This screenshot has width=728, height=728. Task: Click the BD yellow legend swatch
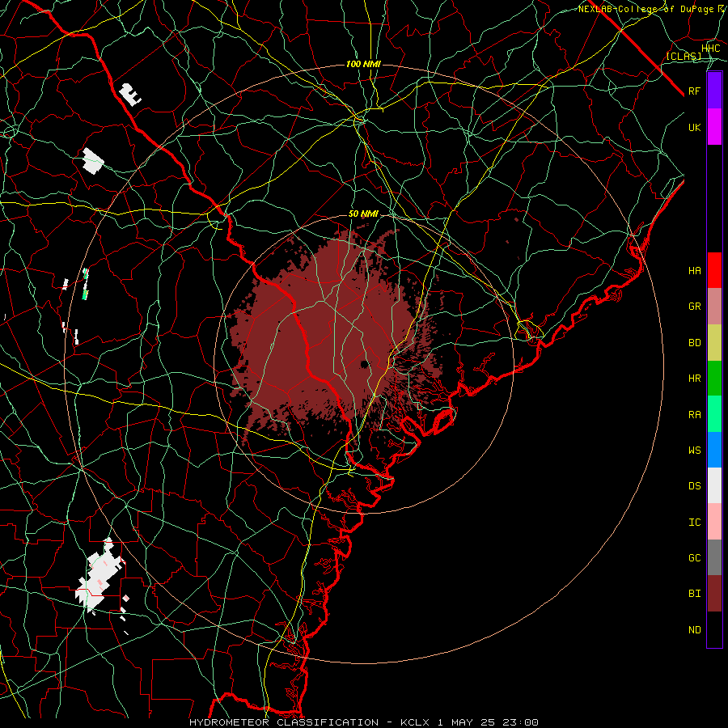click(714, 342)
